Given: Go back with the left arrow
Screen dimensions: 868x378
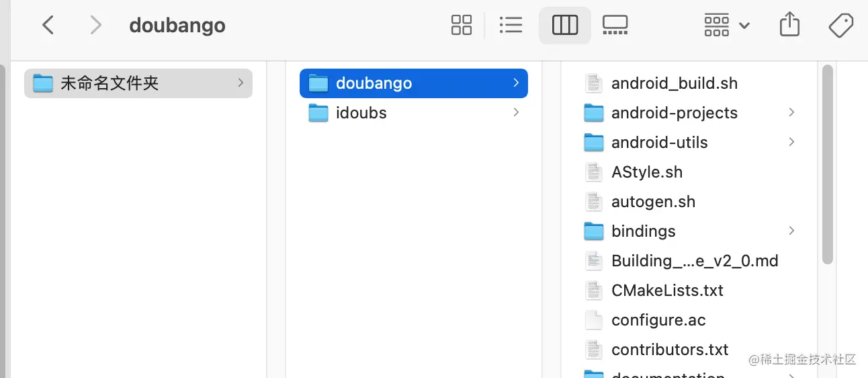Looking at the screenshot, I should point(48,26).
